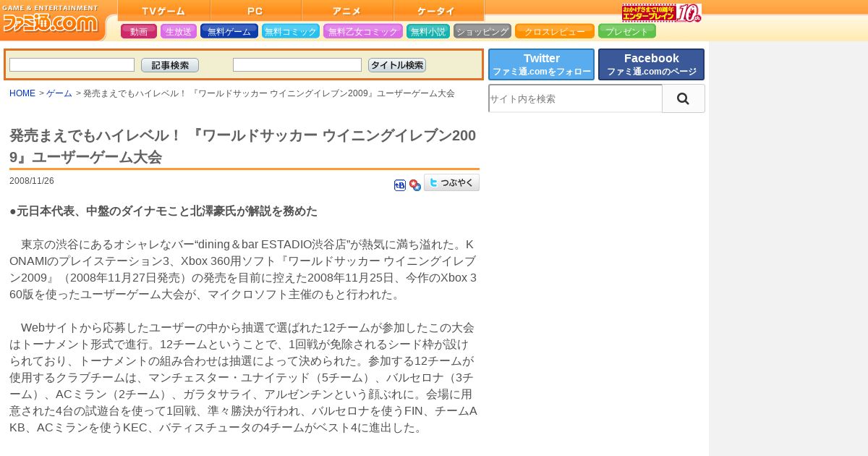Screen dimensions: 868x456
Task: Click the article headline text
Action: (243, 146)
